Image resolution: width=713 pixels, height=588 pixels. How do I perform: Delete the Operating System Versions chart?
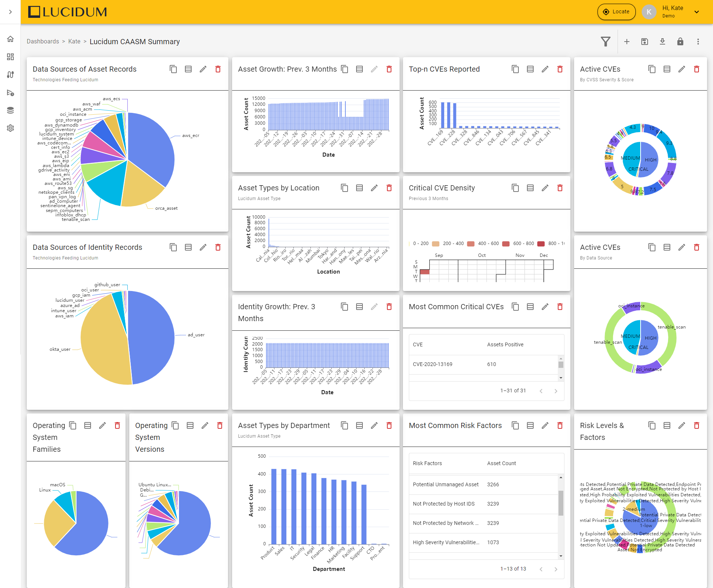[220, 425]
